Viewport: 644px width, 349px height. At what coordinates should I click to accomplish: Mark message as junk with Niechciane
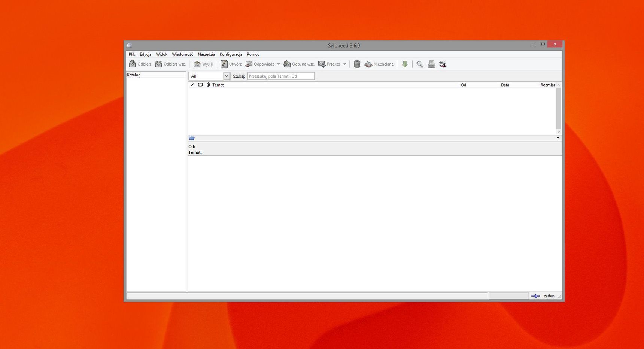[379, 64]
